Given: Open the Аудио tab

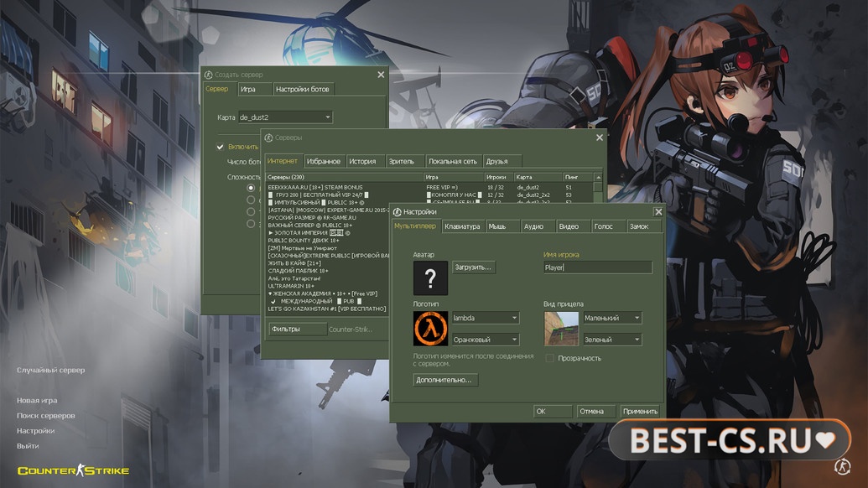Looking at the screenshot, I should pos(538,226).
